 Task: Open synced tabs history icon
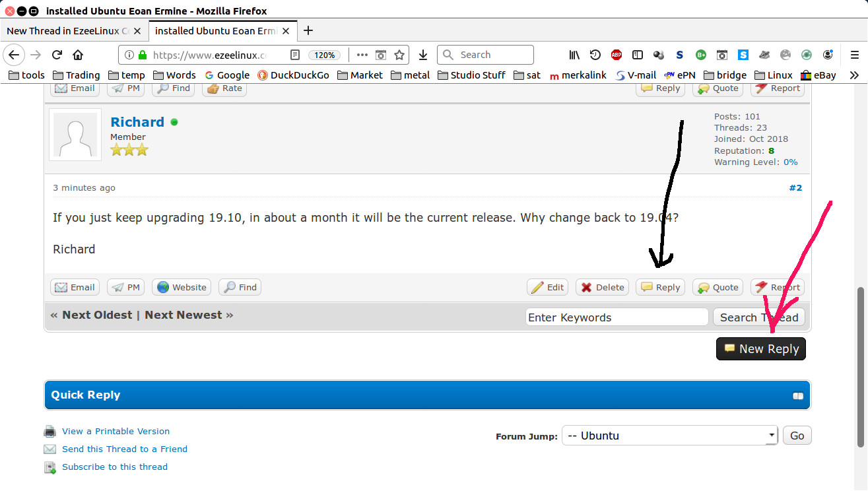(595, 55)
